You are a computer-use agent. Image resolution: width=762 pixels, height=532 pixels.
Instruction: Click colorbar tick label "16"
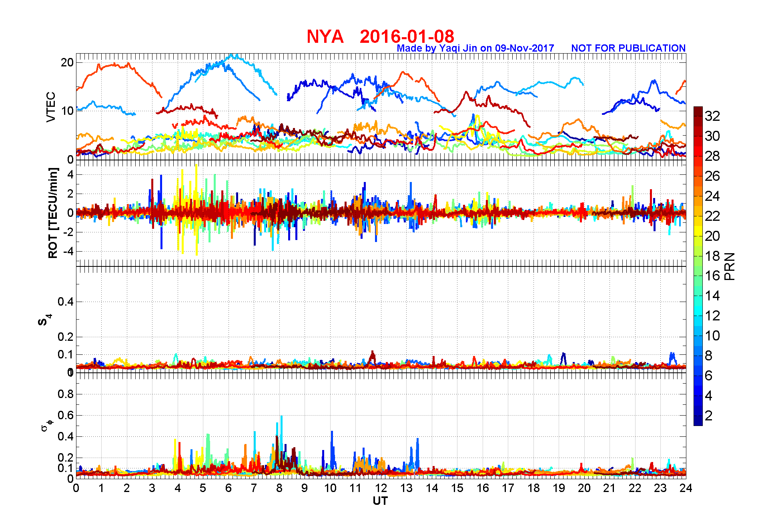[712, 276]
